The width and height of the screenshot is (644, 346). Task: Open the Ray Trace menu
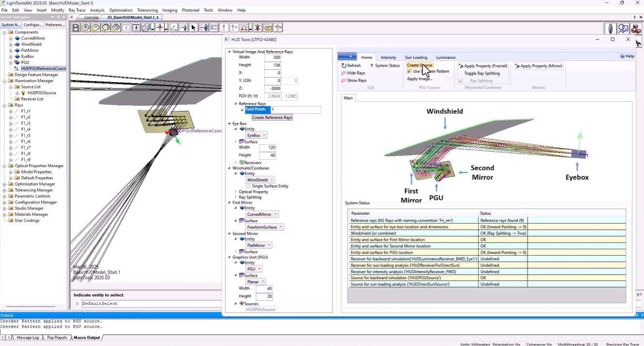point(77,10)
